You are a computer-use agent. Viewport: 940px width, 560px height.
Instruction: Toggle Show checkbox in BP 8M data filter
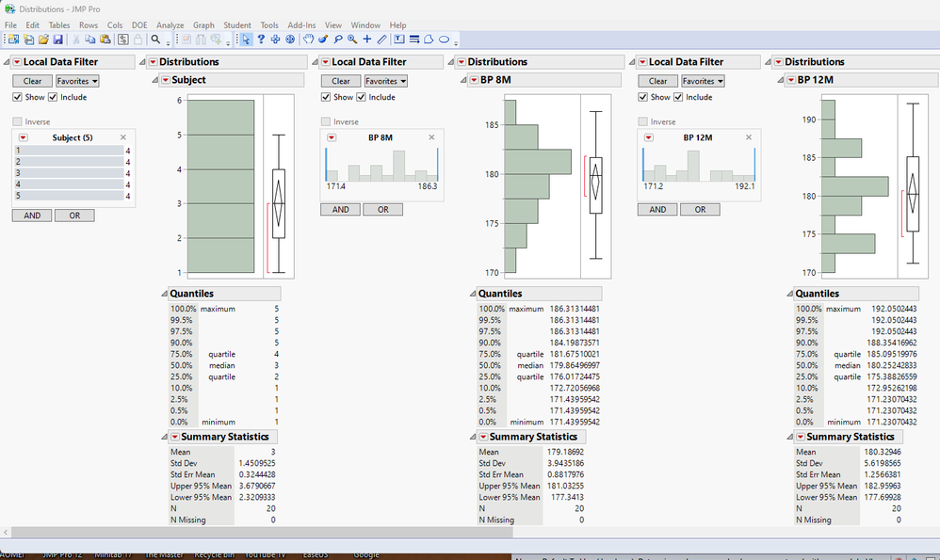326,97
